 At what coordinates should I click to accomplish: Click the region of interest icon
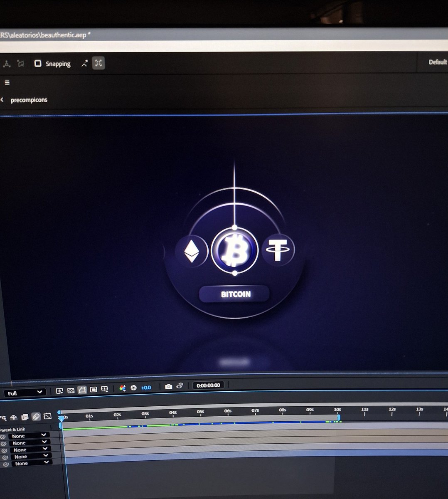[x=94, y=390]
